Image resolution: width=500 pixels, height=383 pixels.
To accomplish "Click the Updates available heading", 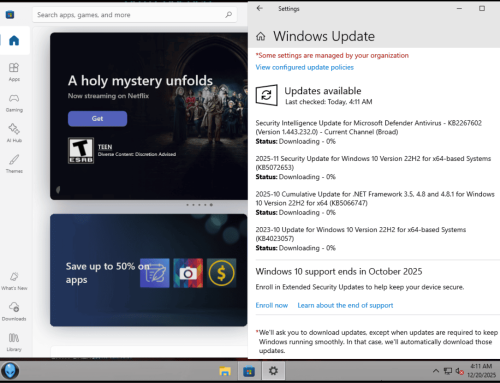I will [x=323, y=91].
